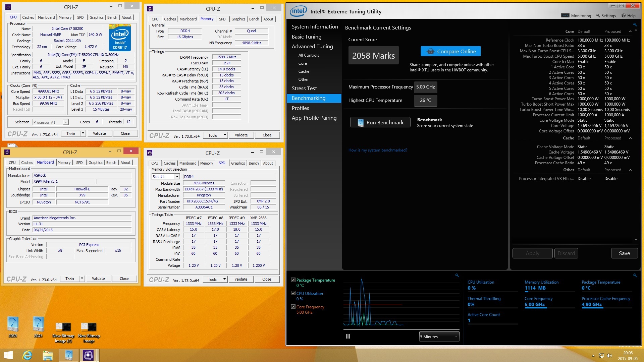Pause the XTU monitoring graph
This screenshot has height=362, width=644.
click(348, 336)
